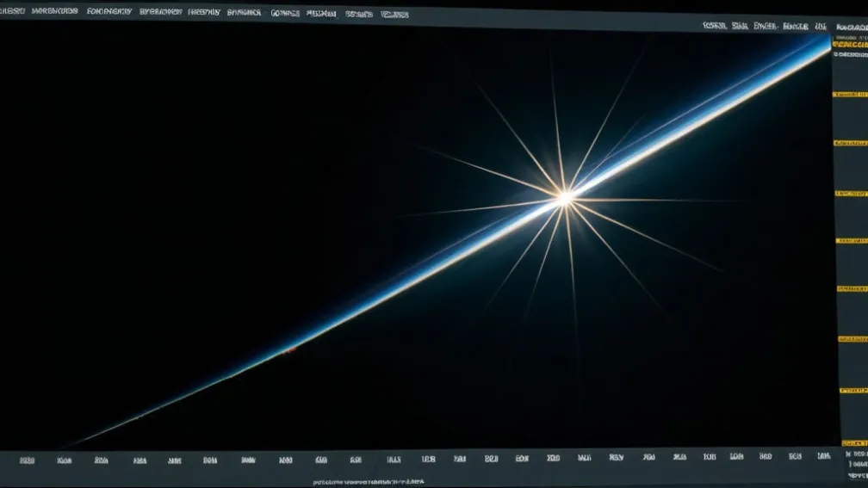
Task: Select the yellow marker nearest the right panel's middle
Action: [851, 242]
